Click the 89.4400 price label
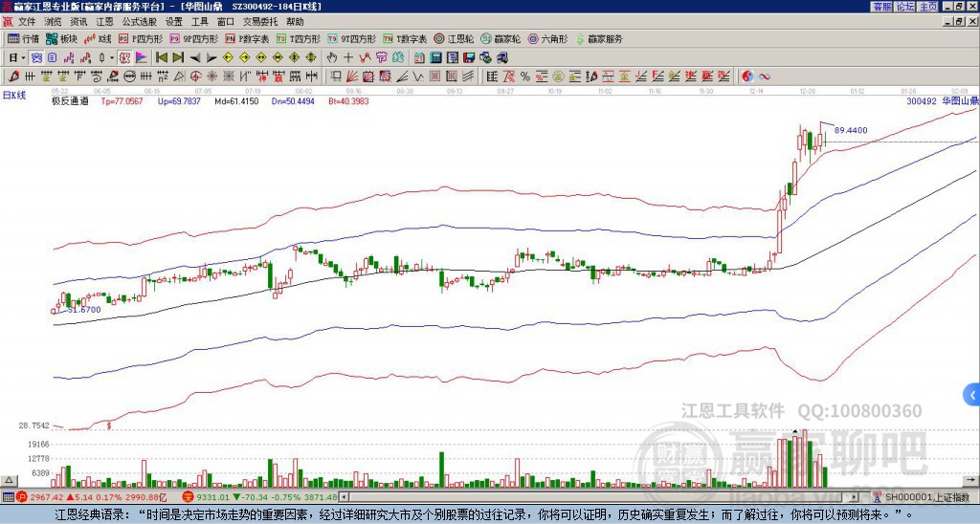980x524 pixels. (x=851, y=131)
